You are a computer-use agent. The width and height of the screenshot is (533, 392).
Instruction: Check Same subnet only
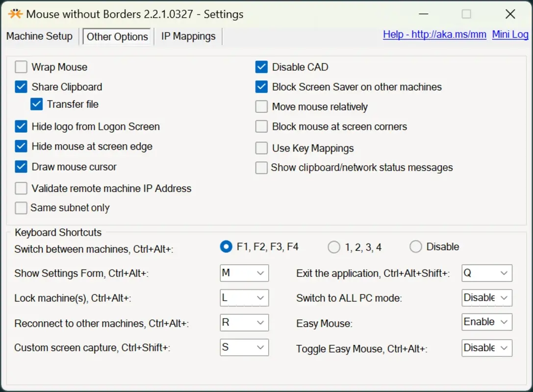[21, 207]
